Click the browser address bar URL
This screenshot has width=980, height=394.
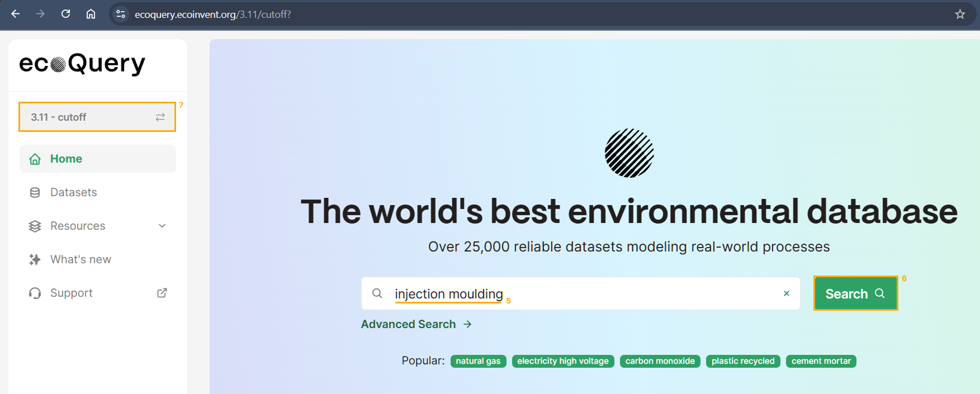click(x=213, y=15)
